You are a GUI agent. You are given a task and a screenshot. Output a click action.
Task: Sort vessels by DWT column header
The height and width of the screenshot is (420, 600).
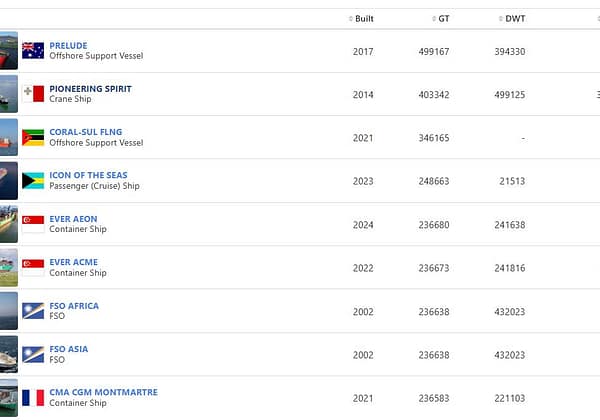pos(512,18)
